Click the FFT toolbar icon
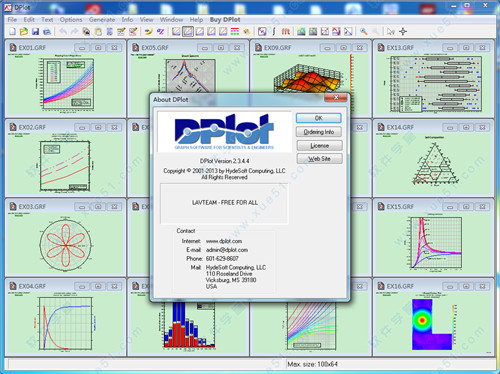The image size is (500, 374). [x=285, y=31]
